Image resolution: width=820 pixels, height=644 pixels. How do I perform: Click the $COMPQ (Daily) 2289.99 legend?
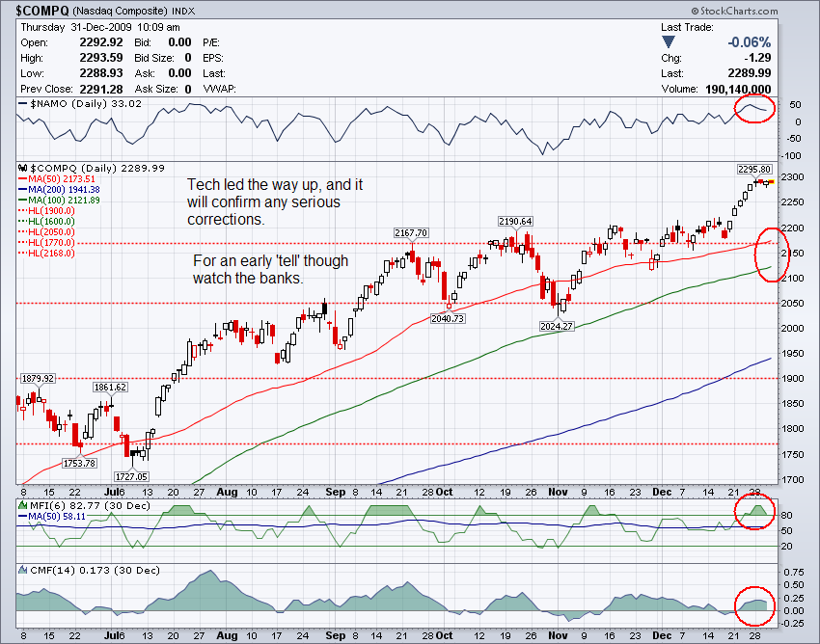[97, 169]
